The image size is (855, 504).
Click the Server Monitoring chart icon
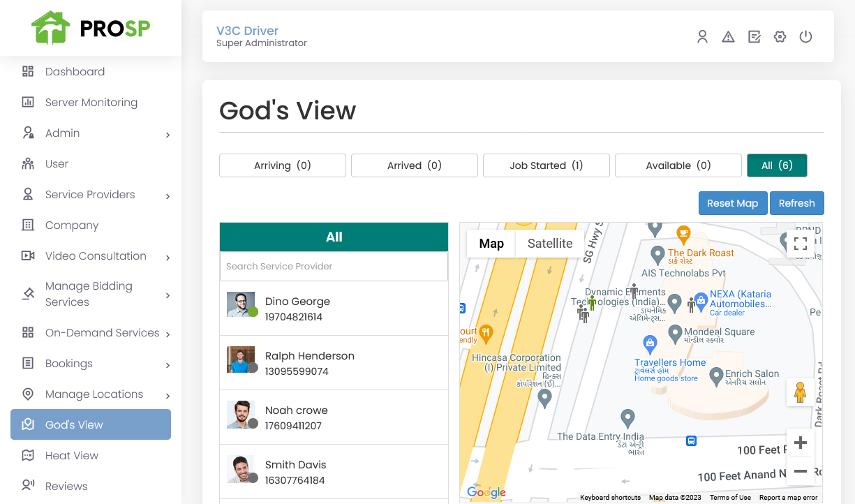(28, 102)
